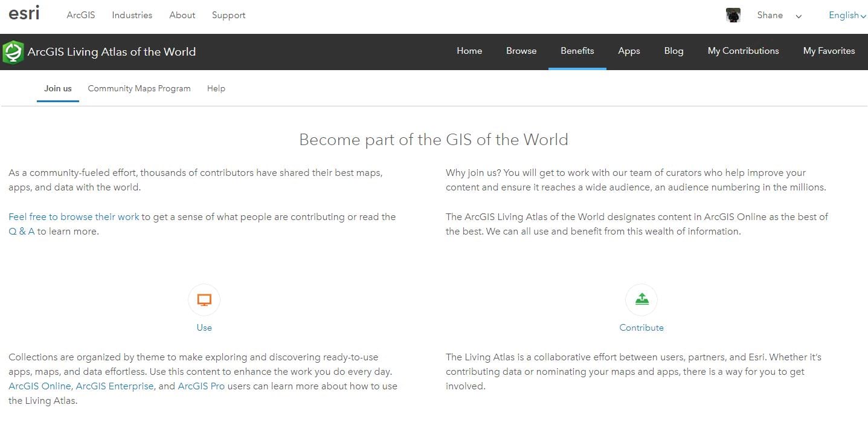Viewport: 868px width, 425px height.
Task: Click 'designates content in ArcGIS Online' paragraph
Action: pos(637,224)
